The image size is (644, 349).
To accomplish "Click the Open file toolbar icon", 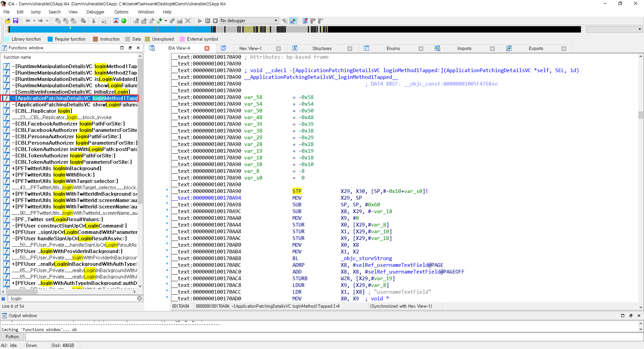I will pyautogui.click(x=7, y=21).
